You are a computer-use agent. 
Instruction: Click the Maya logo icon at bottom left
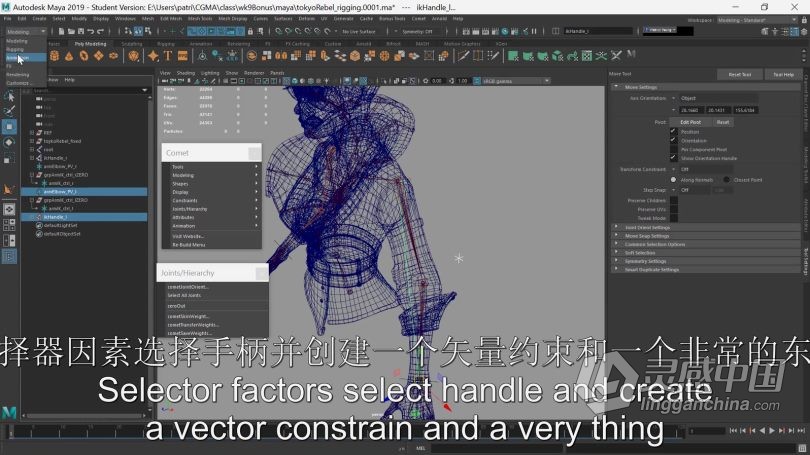point(9,412)
